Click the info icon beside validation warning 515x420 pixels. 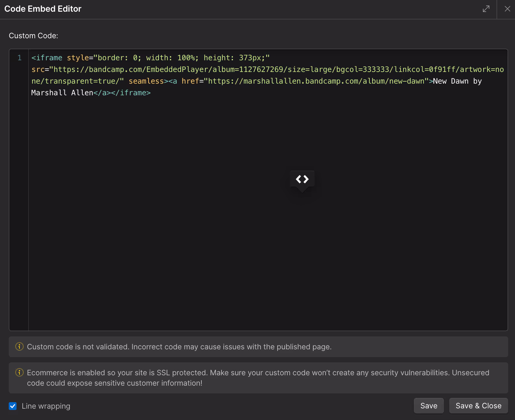pos(19,346)
